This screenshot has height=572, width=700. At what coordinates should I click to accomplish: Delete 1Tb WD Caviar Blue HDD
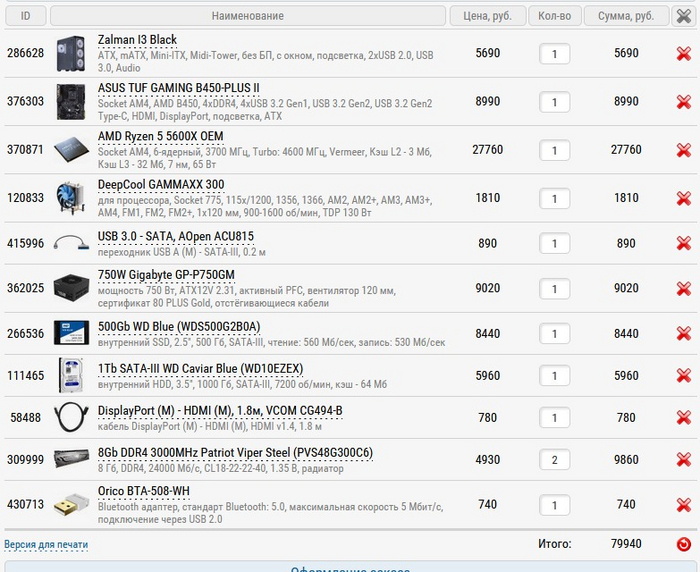click(683, 376)
